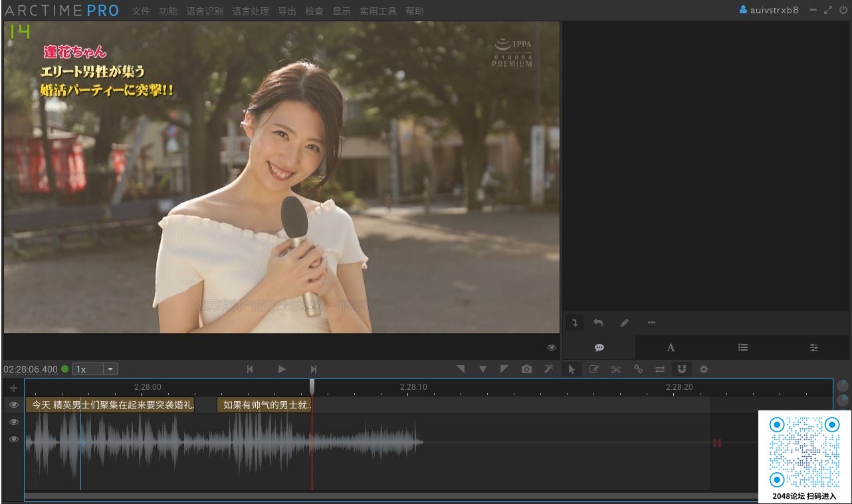Click the magic wand tool icon
This screenshot has width=852, height=504.
(548, 369)
